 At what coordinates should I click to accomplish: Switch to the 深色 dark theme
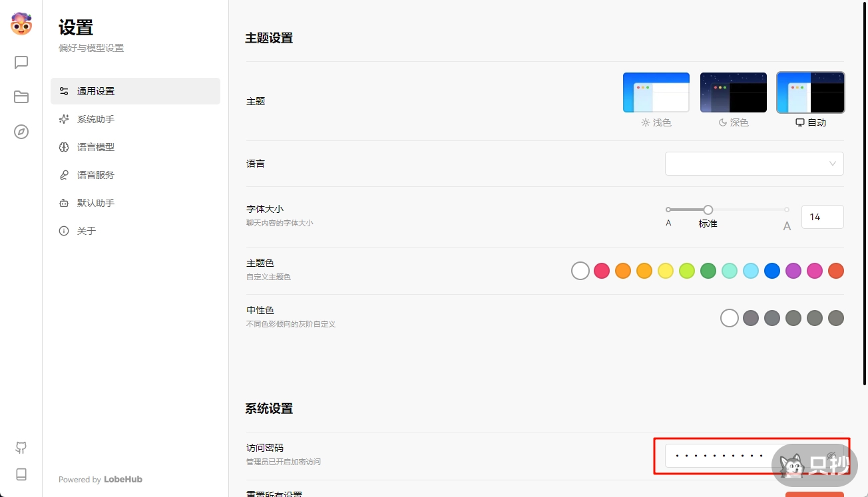click(x=733, y=92)
